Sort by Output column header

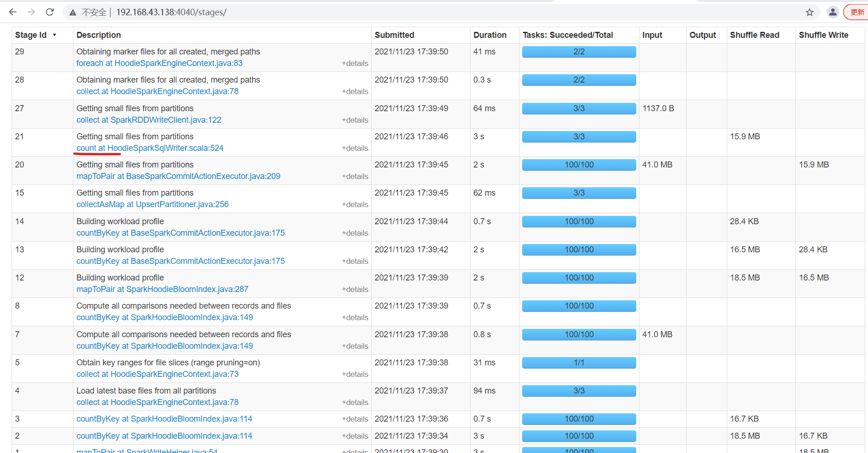702,35
